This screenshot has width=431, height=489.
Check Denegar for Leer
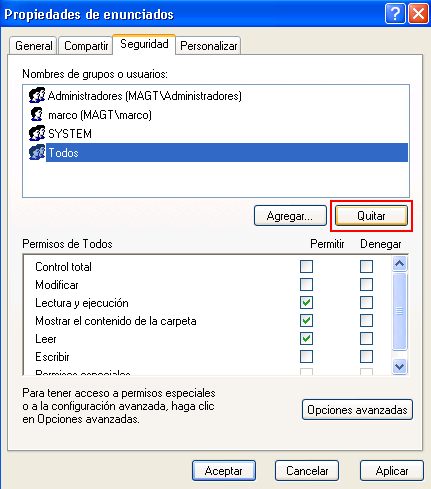coord(366,339)
